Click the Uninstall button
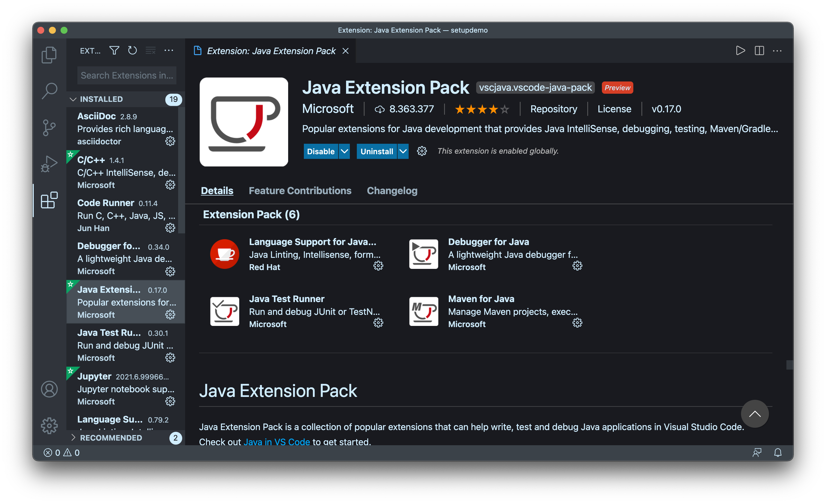Image resolution: width=826 pixels, height=504 pixels. (377, 151)
